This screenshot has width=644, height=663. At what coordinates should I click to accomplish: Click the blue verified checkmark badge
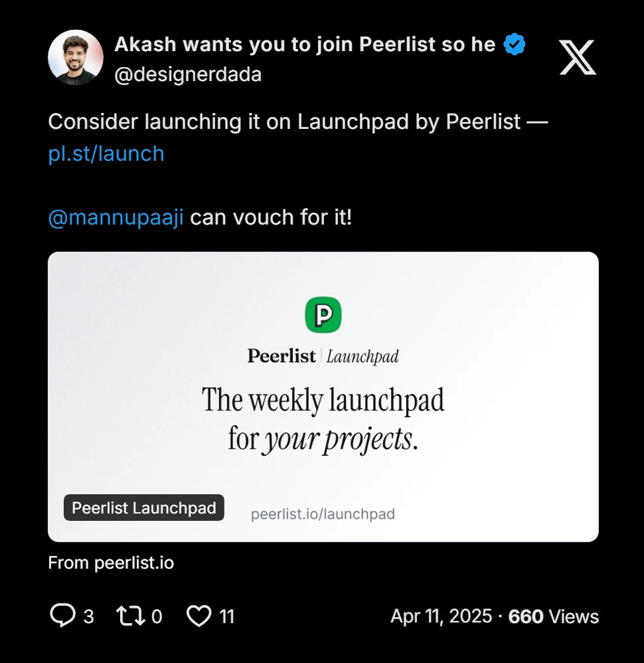(515, 45)
